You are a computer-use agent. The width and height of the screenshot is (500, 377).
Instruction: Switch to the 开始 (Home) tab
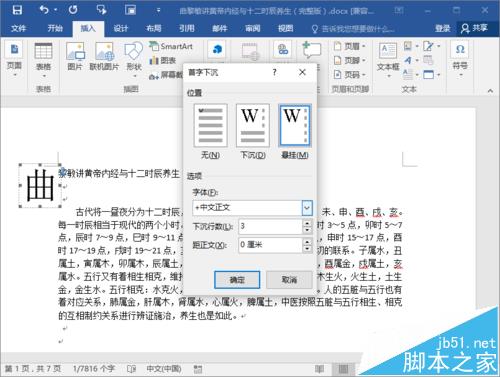[x=55, y=28]
